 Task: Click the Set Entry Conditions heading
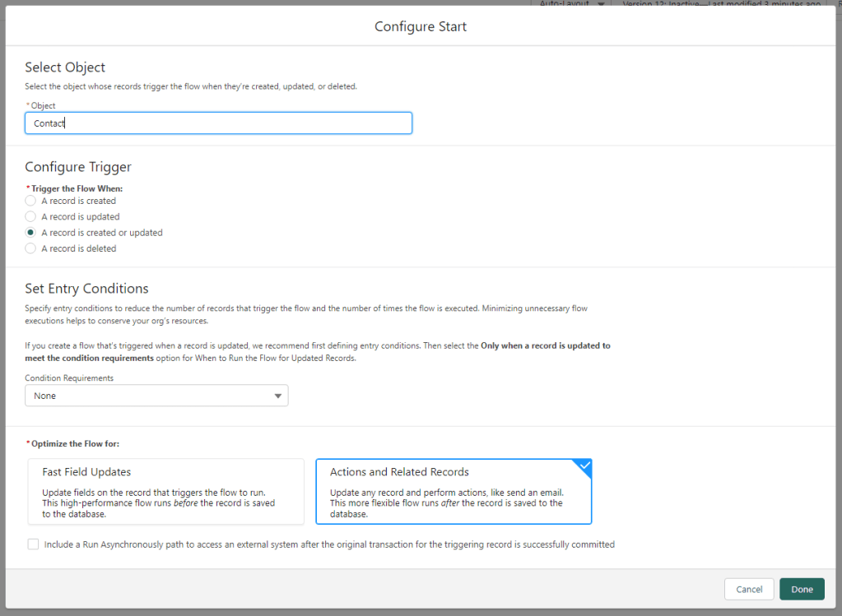pyautogui.click(x=86, y=289)
